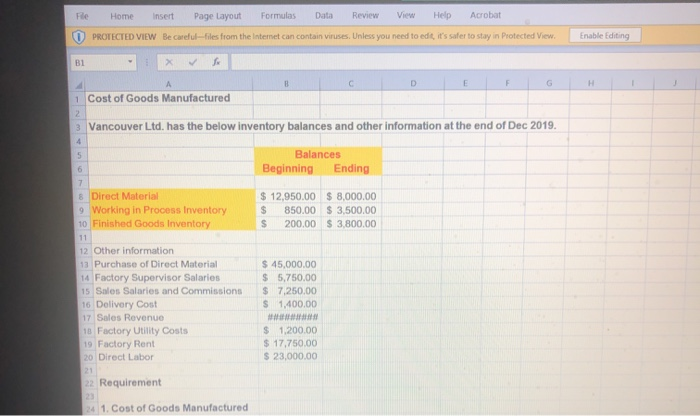The width and height of the screenshot is (700, 416).
Task: Click the 'Ending' column label
Action: [x=351, y=168]
